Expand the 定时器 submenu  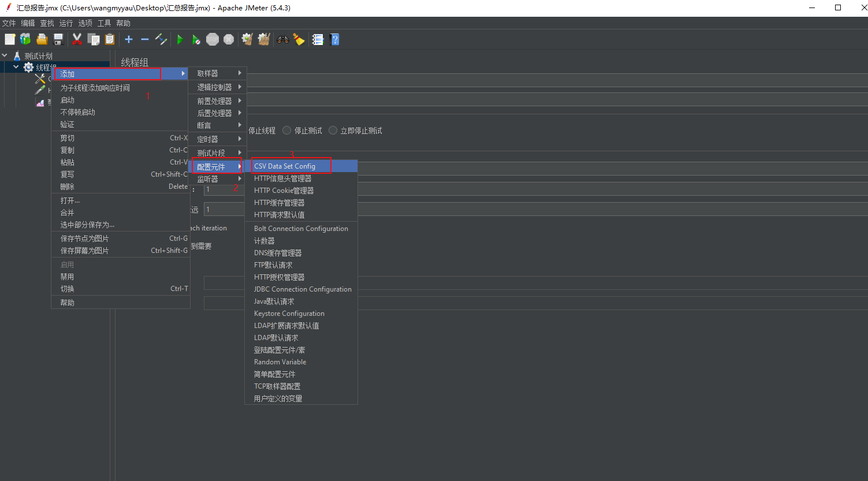(x=218, y=139)
